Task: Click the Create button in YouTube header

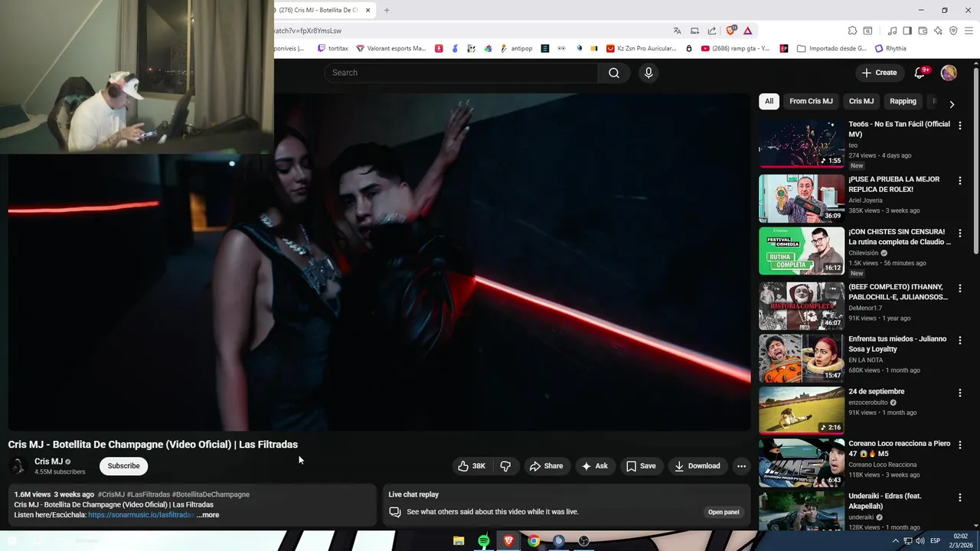Action: pos(878,73)
